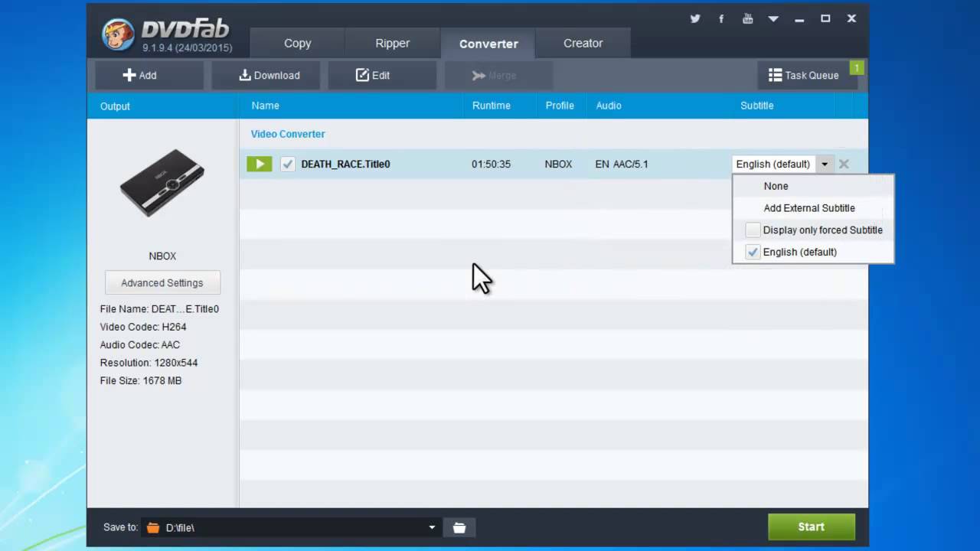980x551 pixels.
Task: Maximize the DVDFab window
Action: tap(825, 19)
